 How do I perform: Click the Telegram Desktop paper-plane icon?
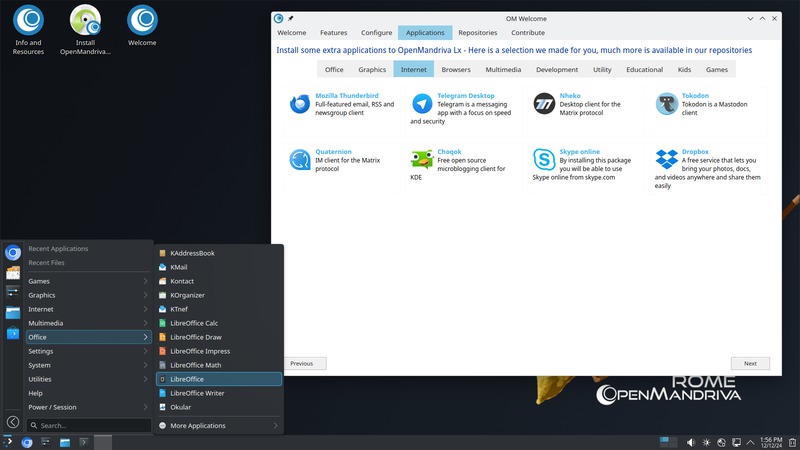click(x=422, y=105)
